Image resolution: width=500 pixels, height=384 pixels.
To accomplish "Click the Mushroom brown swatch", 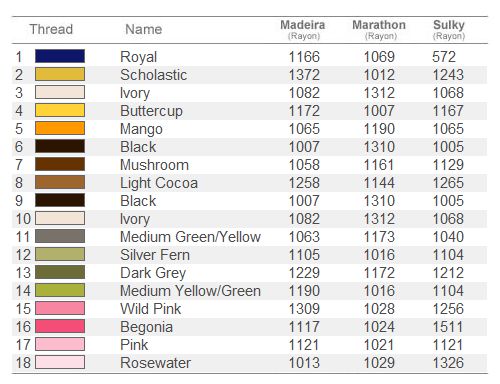I will click(x=60, y=164).
